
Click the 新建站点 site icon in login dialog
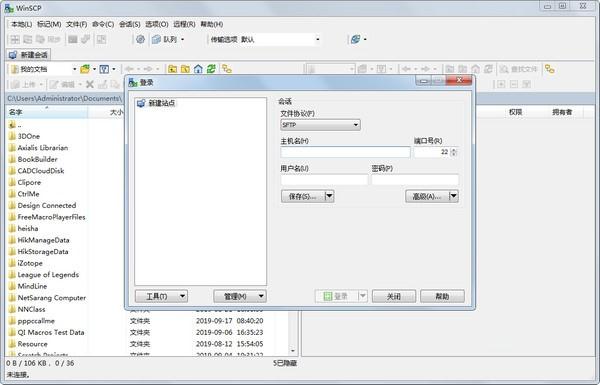[x=141, y=103]
